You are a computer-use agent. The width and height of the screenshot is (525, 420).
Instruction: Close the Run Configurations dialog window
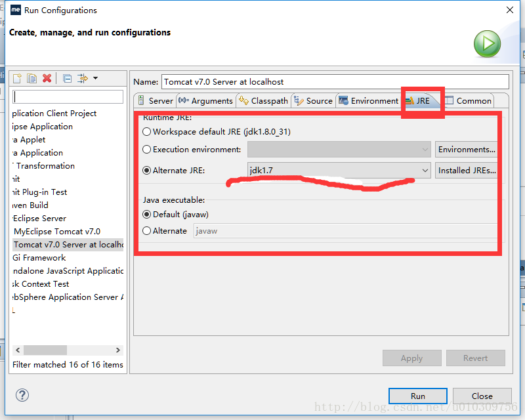coord(510,10)
